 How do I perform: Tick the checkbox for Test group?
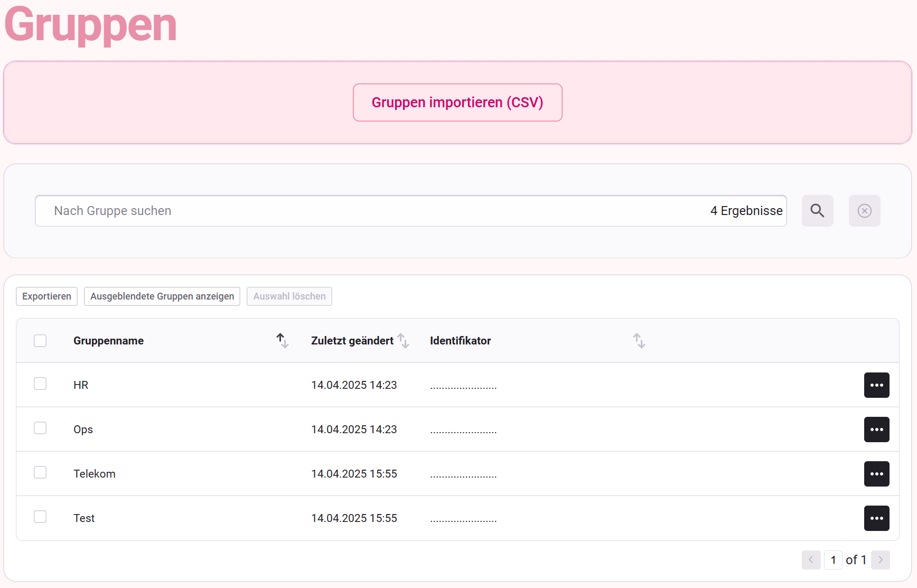pos(40,517)
